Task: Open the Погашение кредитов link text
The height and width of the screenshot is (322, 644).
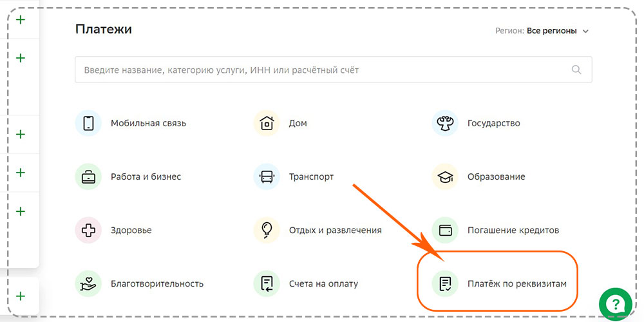Action: coord(513,230)
